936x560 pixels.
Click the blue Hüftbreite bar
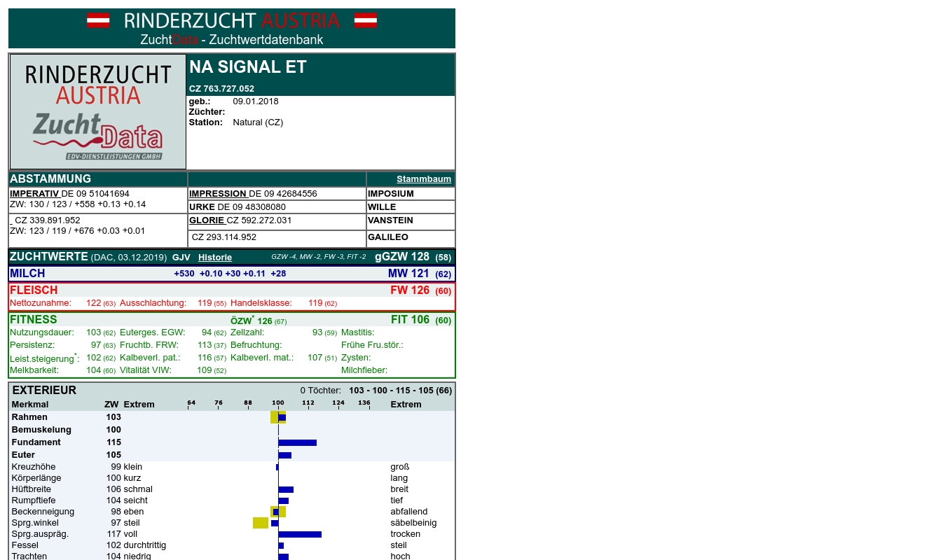pyautogui.click(x=286, y=489)
